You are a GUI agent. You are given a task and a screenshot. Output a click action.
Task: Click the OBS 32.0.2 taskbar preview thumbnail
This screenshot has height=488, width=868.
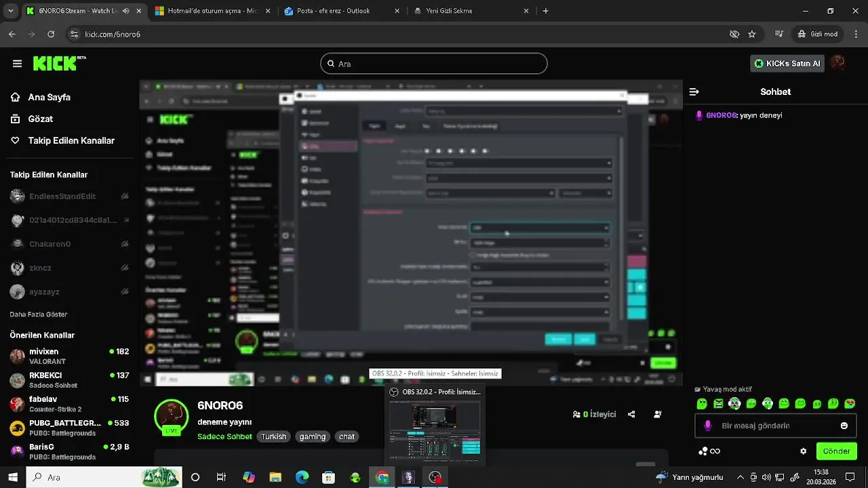tap(435, 429)
